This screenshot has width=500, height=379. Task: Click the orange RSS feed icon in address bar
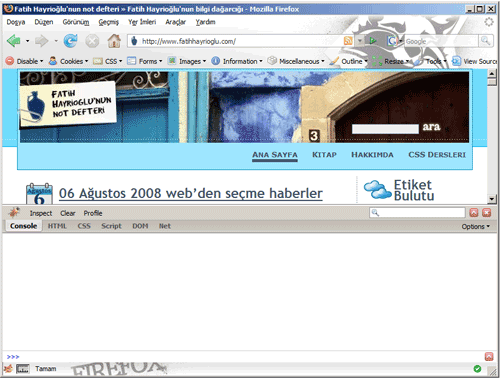click(x=348, y=41)
